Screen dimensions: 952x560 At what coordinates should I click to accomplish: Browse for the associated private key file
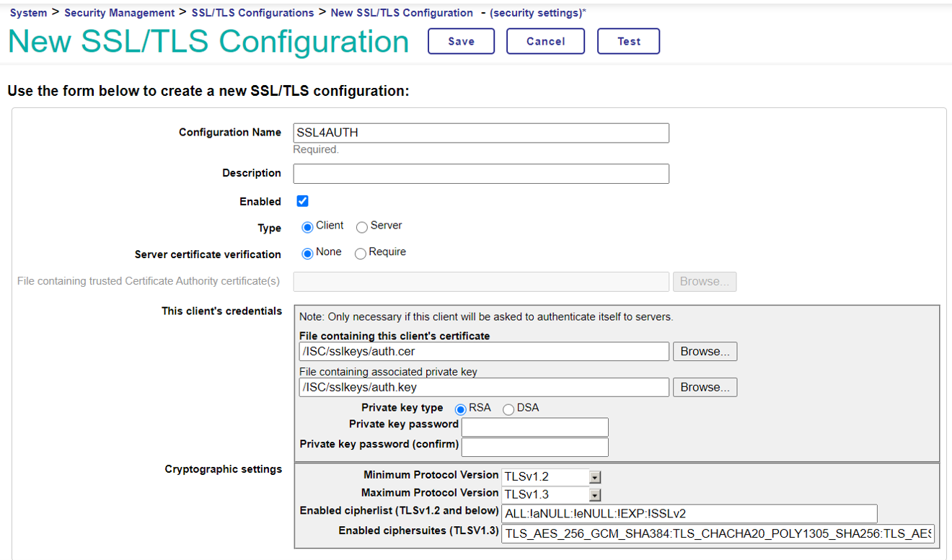tap(705, 387)
